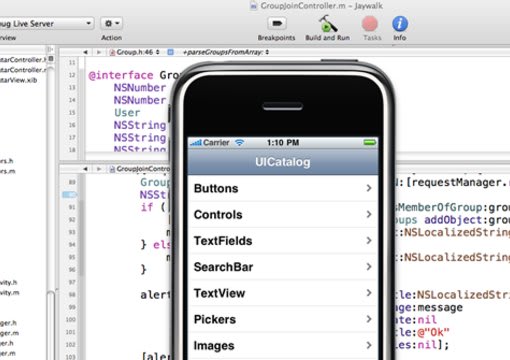
Task: Click bookmark icon beside Group.h popup
Action: (170, 52)
